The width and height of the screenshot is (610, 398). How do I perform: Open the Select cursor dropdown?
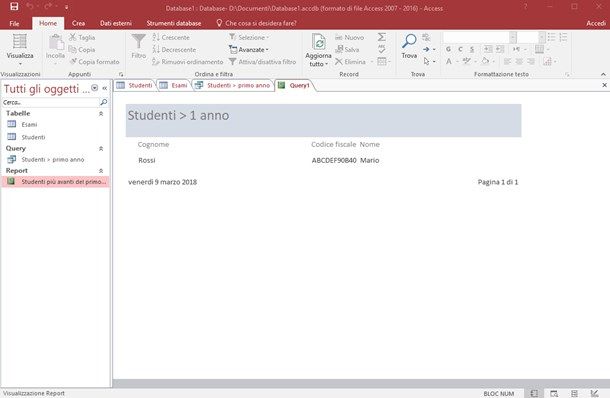[x=429, y=61]
